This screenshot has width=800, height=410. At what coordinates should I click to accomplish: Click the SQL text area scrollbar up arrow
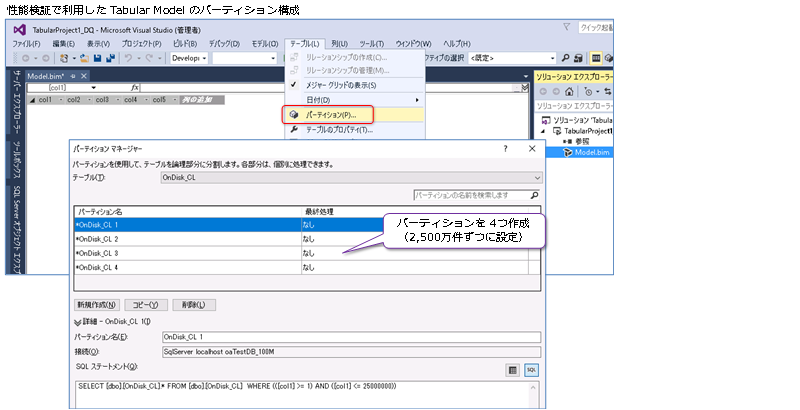(533, 387)
